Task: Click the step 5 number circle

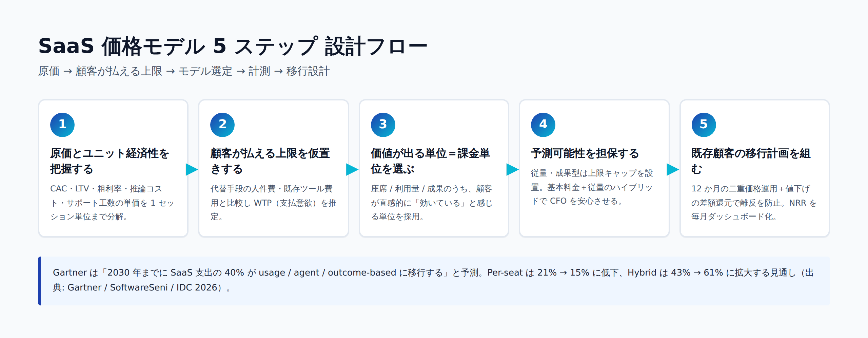Action: coord(704,125)
